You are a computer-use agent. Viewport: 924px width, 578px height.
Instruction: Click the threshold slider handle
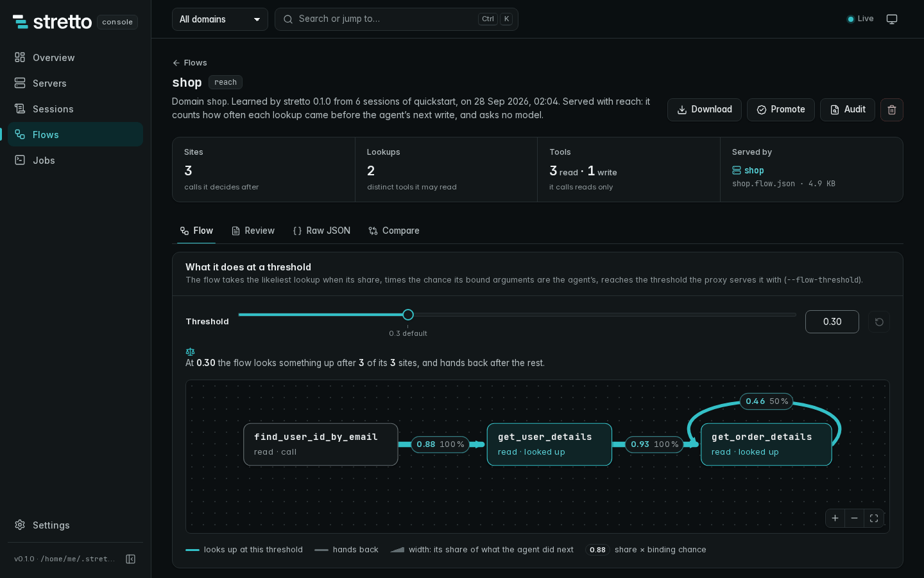coord(408,315)
